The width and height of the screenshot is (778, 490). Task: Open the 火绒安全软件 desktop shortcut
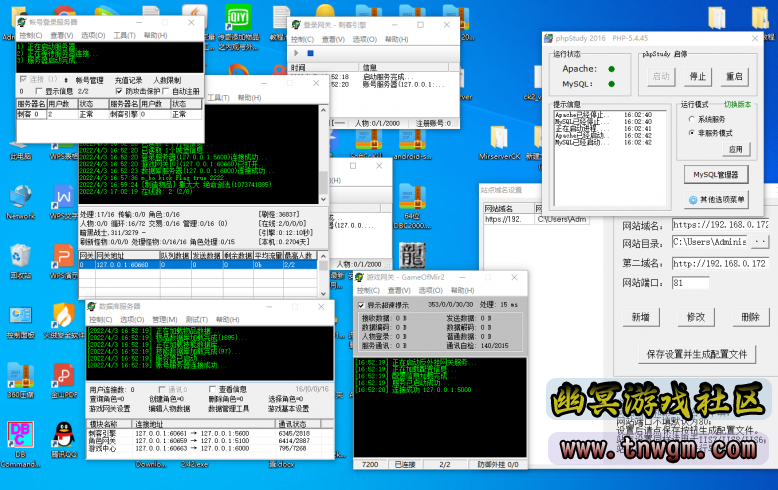[64, 321]
